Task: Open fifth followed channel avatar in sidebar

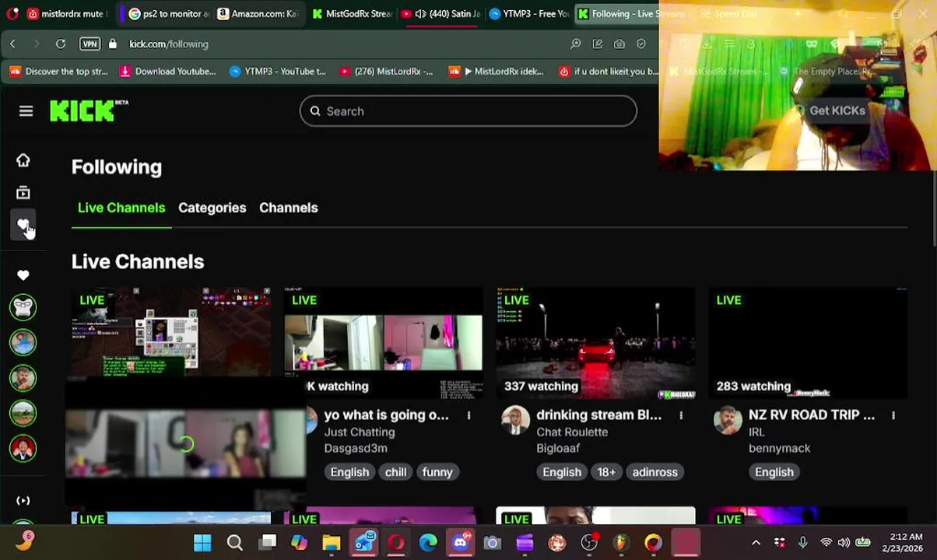Action: (x=23, y=448)
